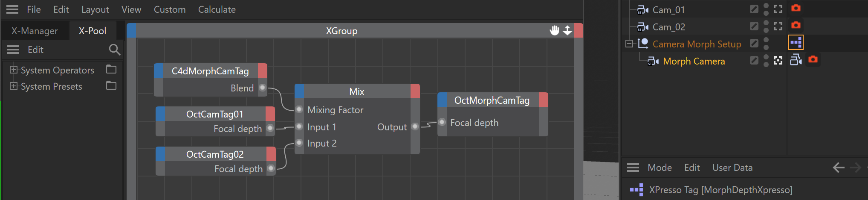Open the X-Pool search magnifier

tap(114, 50)
